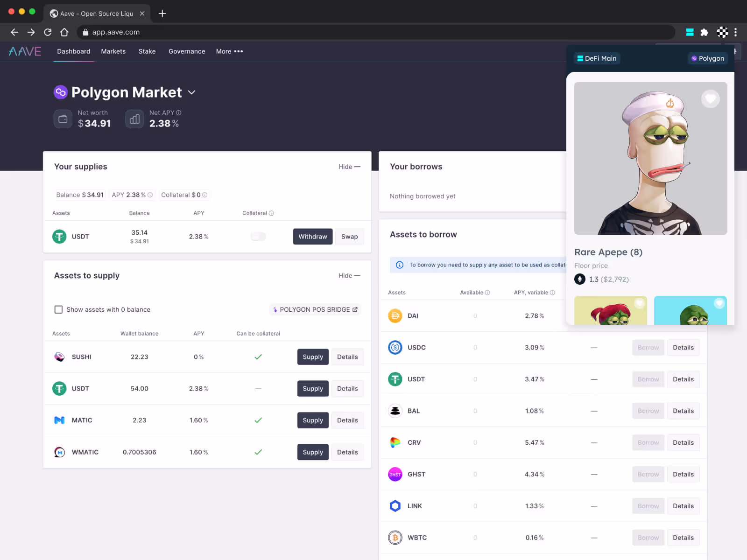Click the CRV token icon
This screenshot has width=747, height=560.
(395, 443)
